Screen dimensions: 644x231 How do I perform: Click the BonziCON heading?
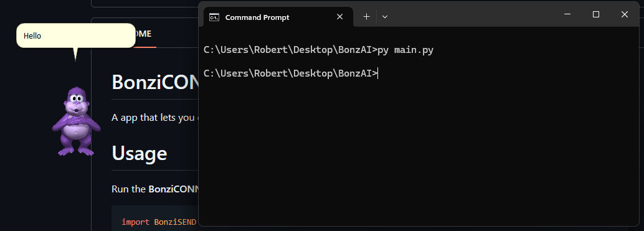click(x=155, y=82)
